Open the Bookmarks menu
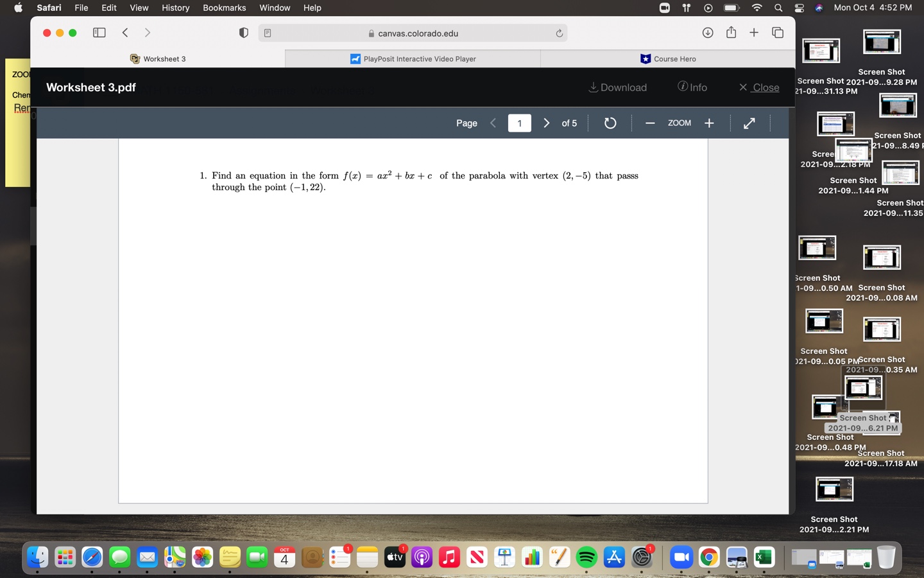Viewport: 924px width, 578px height. [x=224, y=8]
